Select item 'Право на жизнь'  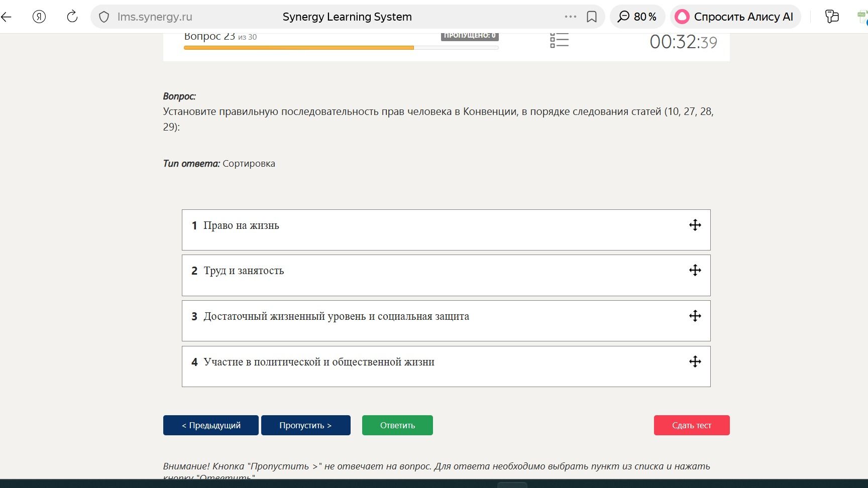[446, 230]
